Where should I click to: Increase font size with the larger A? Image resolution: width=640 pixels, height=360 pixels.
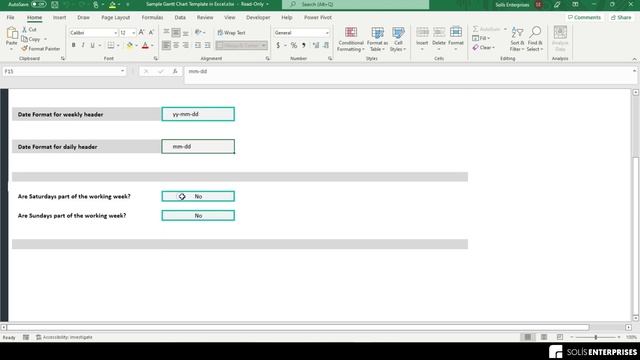point(141,32)
